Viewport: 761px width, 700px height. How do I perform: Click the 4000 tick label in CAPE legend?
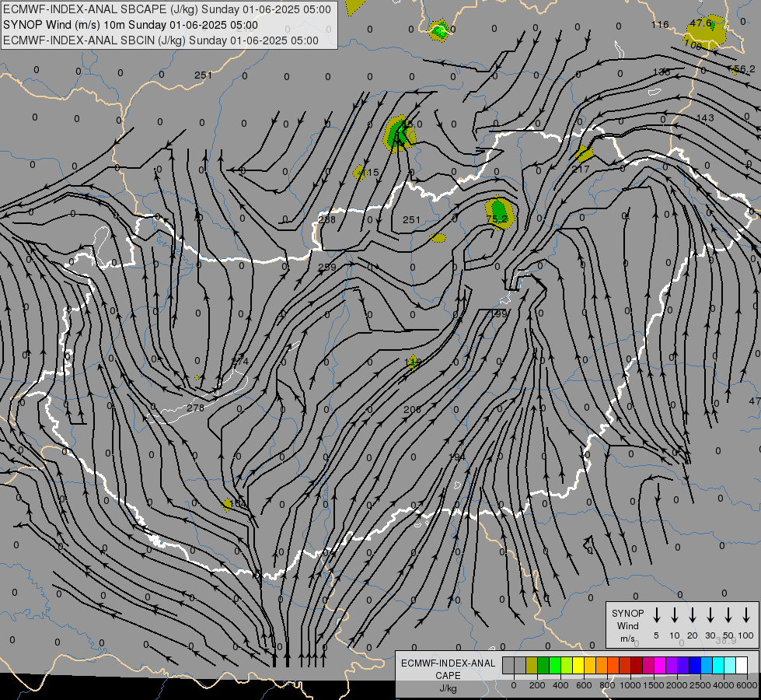click(x=723, y=685)
